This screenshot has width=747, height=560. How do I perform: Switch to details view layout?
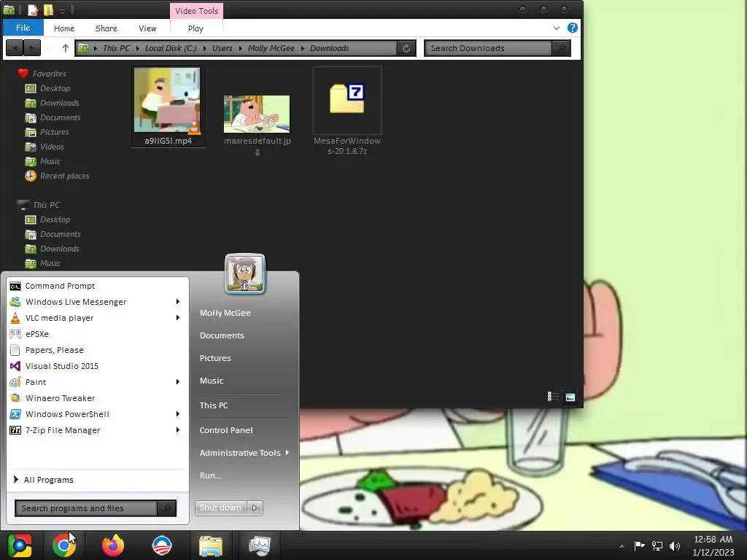(553, 396)
